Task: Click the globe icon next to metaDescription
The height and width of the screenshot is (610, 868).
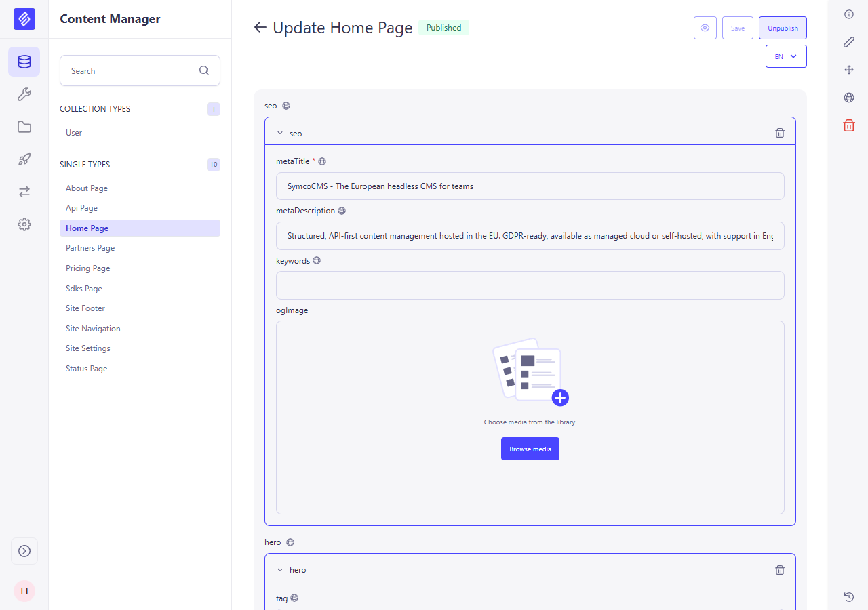Action: click(x=342, y=211)
